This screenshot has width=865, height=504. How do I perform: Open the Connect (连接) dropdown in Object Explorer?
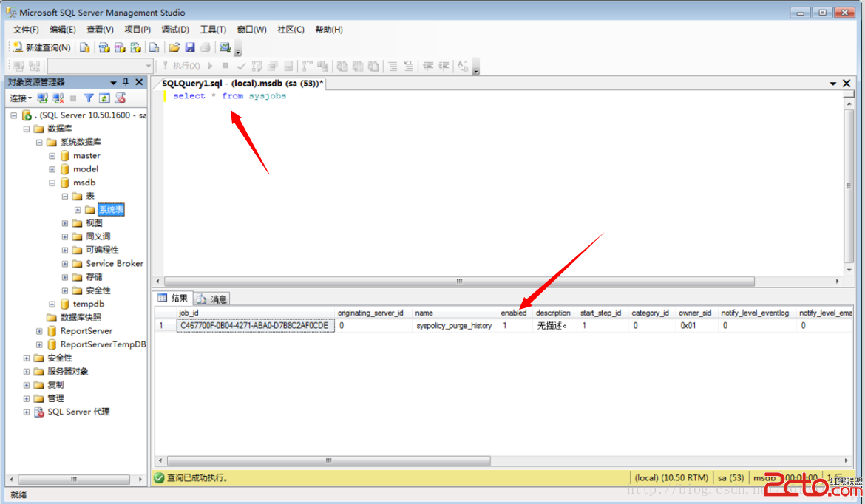click(21, 98)
